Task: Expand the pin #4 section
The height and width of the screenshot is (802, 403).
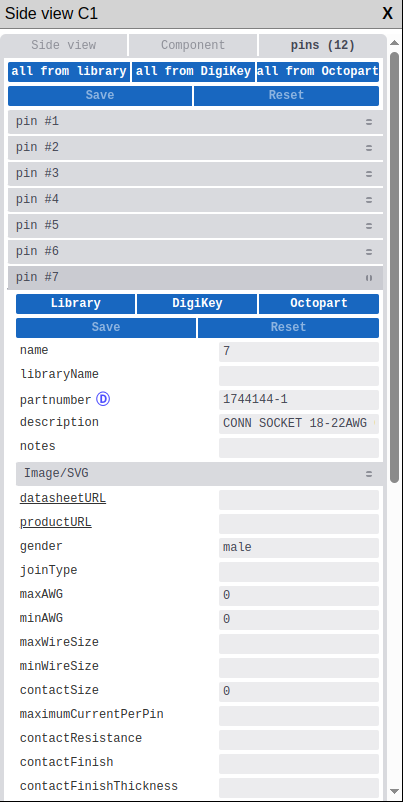Action: click(195, 200)
